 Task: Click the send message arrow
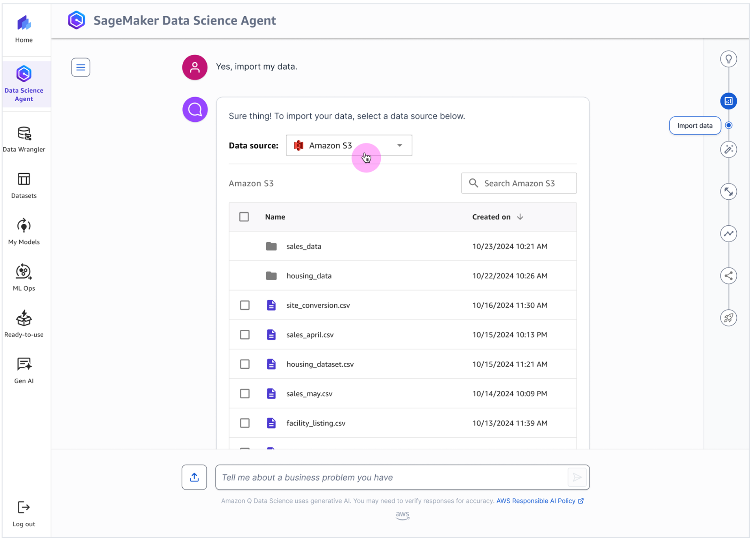(x=577, y=477)
